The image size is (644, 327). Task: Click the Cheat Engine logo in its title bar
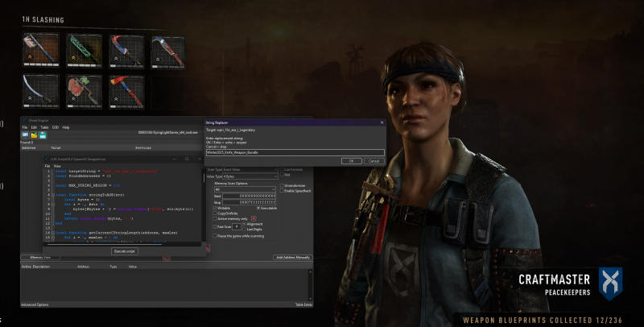click(x=25, y=120)
